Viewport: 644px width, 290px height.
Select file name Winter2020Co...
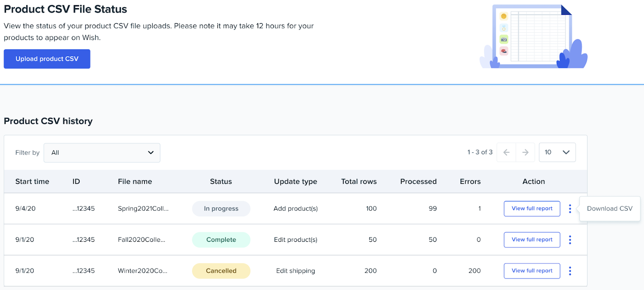[x=142, y=271]
